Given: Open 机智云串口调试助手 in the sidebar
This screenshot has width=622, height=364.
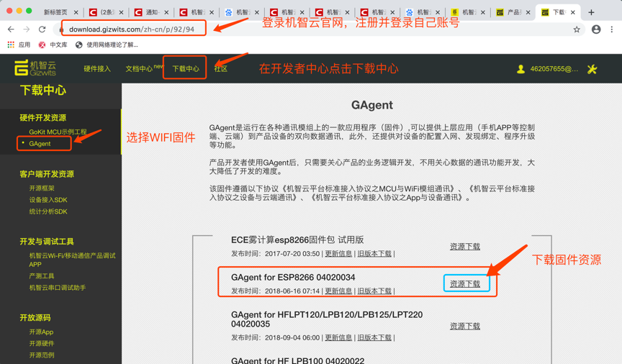Looking at the screenshot, I should coord(58,288).
